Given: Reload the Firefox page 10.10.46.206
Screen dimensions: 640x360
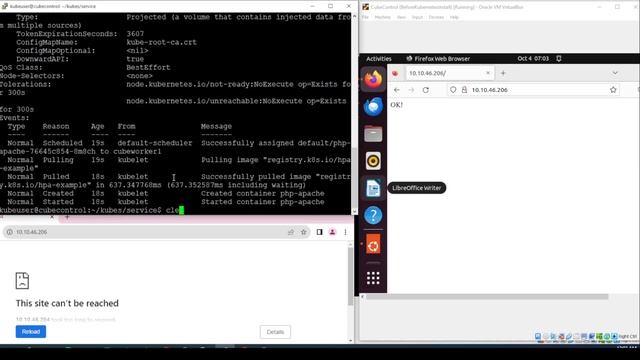Looking at the screenshot, I should (426, 90).
